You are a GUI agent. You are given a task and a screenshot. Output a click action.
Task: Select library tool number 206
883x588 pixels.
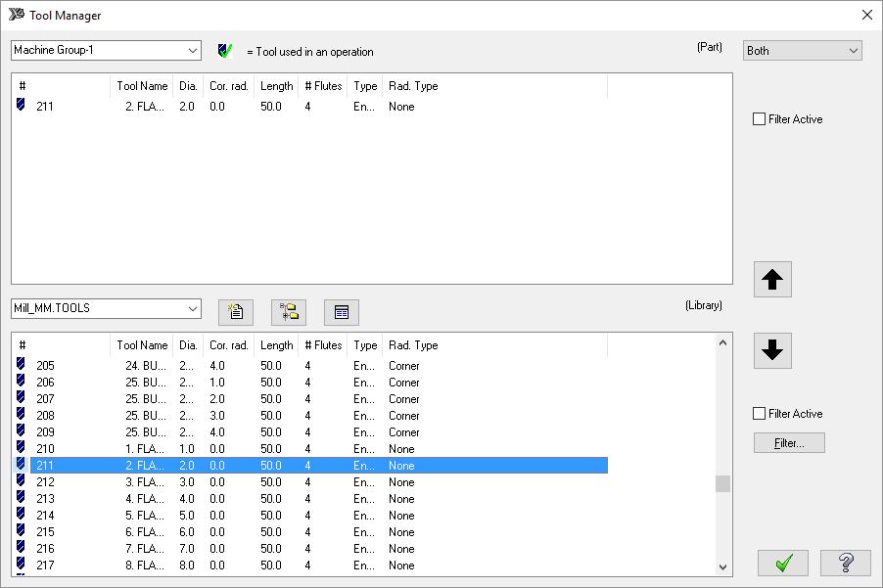point(45,383)
